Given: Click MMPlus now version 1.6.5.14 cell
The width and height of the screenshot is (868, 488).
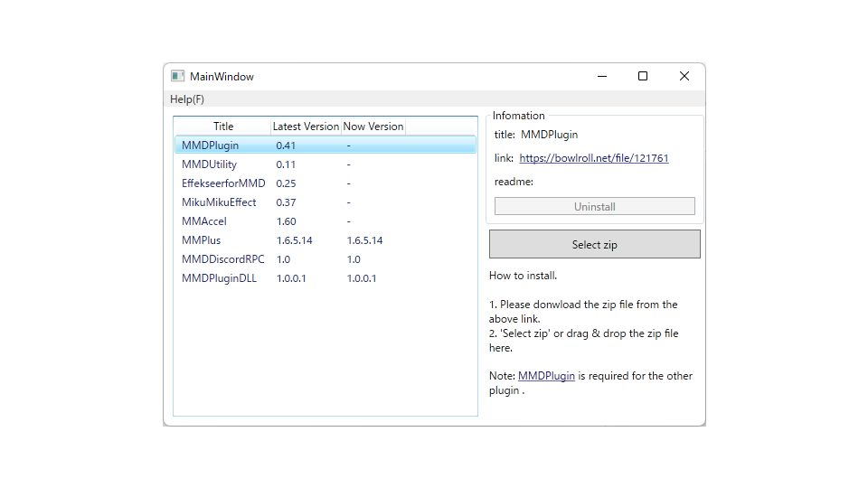Looking at the screenshot, I should click(x=364, y=240).
